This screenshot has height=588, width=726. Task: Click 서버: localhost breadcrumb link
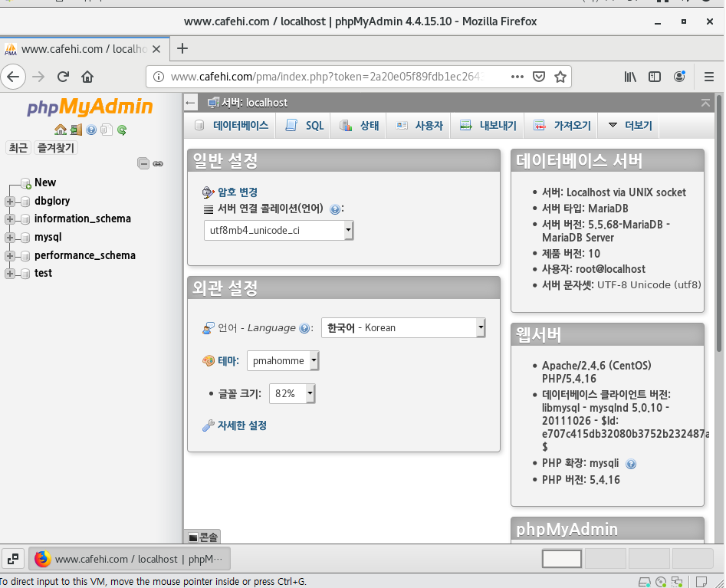coord(255,103)
